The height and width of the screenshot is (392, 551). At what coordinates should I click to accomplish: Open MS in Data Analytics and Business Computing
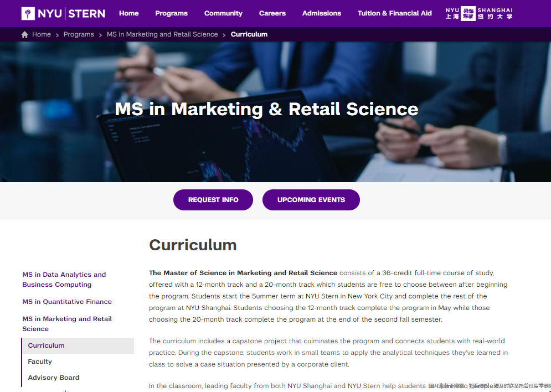[x=64, y=280]
